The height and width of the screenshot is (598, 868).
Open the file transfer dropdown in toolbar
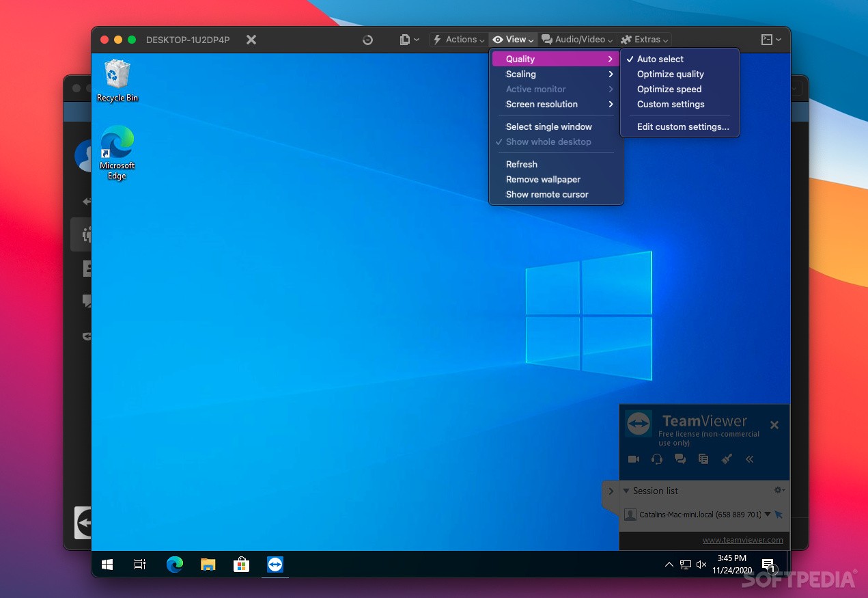point(409,40)
